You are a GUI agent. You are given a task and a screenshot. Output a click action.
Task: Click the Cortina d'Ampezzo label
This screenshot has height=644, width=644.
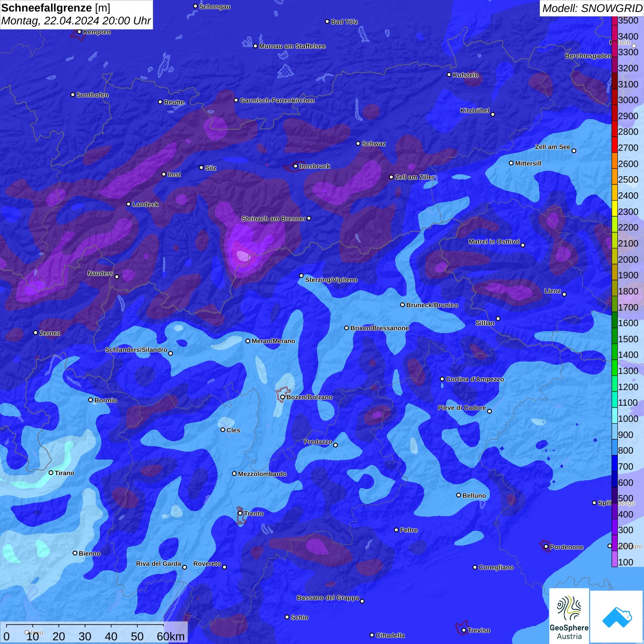click(475, 379)
